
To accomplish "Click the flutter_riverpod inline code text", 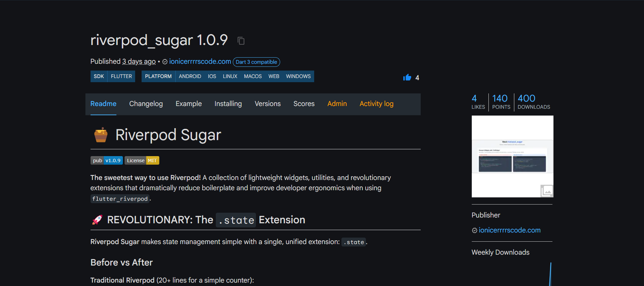I will point(120,199).
